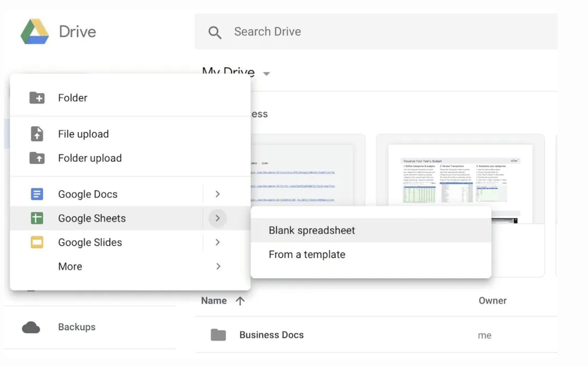The image size is (588, 366).
Task: Expand the More submenu arrow
Action: point(218,266)
